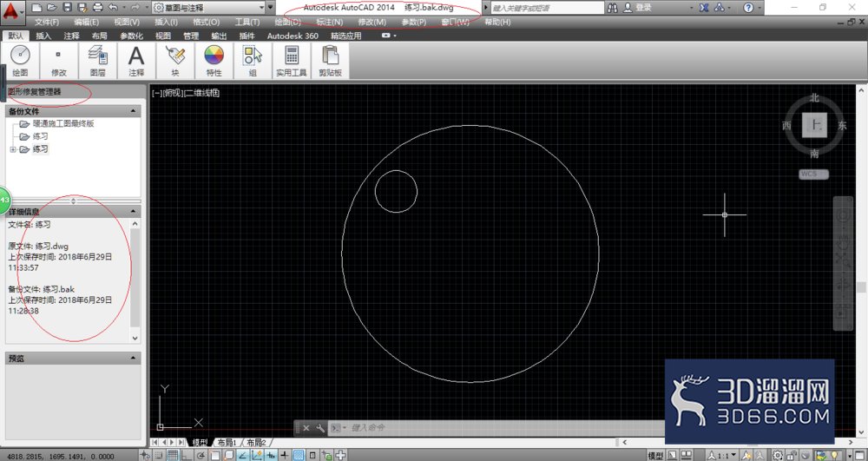
Task: Open a file via quick access toolbar
Action: [51, 8]
